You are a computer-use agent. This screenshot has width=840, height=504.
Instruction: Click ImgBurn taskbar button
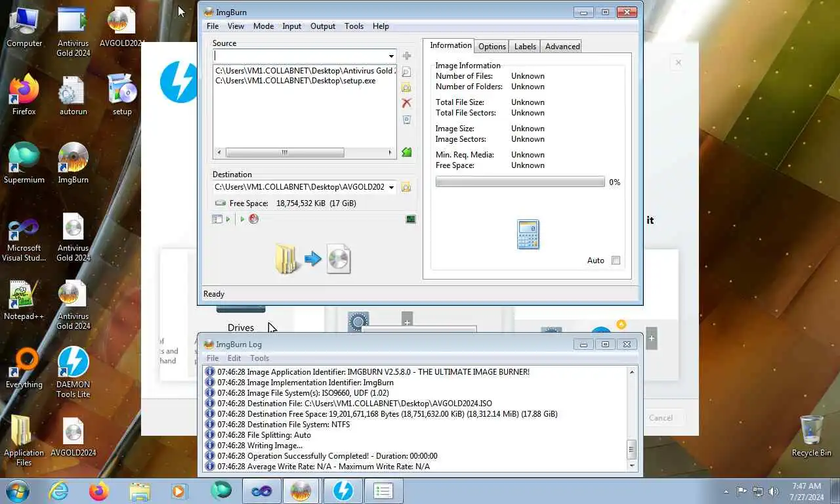point(301,491)
